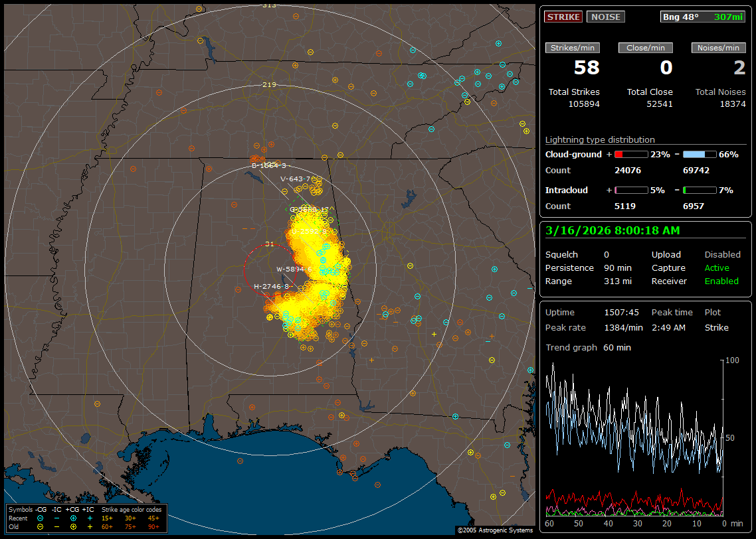Click the Capture Active status text
The image size is (756, 539).
[x=717, y=268]
